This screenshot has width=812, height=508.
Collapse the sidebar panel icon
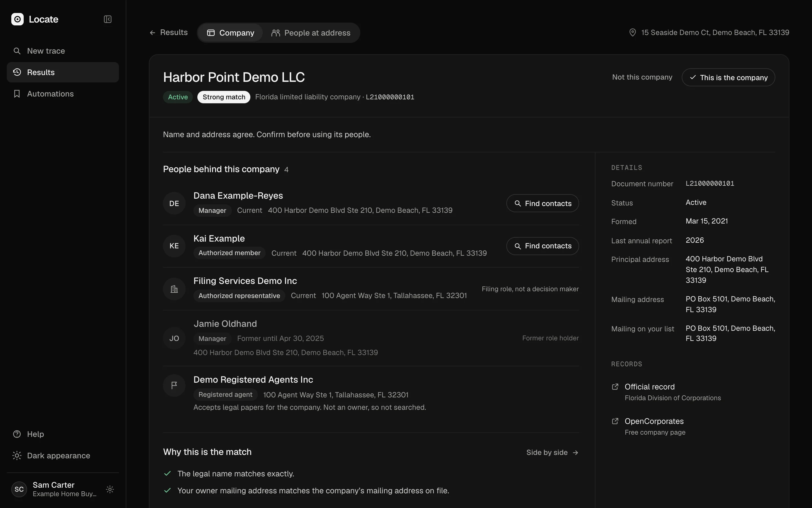[107, 19]
